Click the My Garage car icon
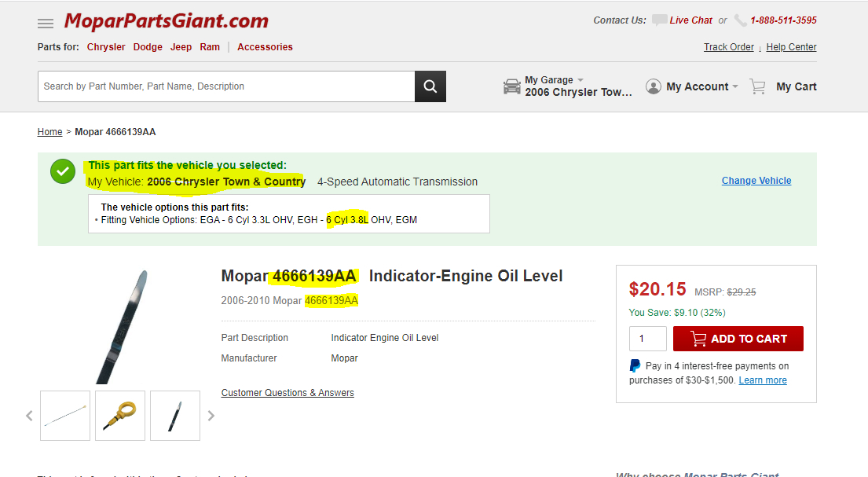Viewport: 868px width, 477px height. 512,86
